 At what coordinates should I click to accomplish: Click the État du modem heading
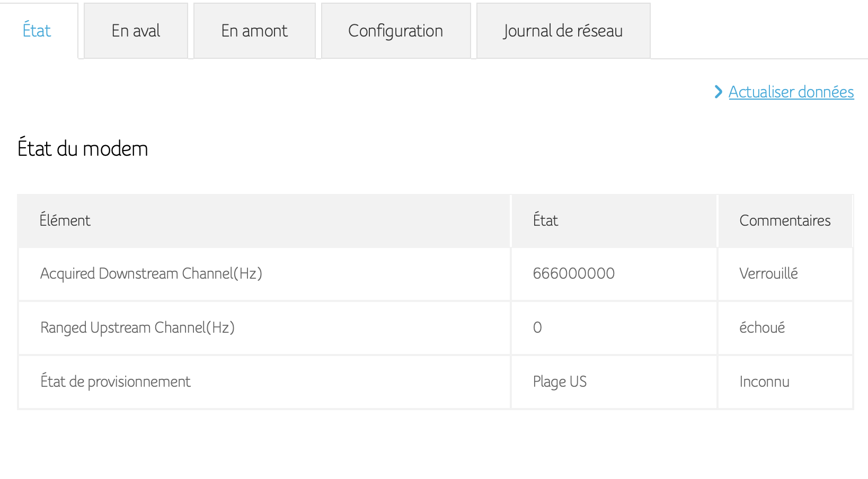coord(83,149)
